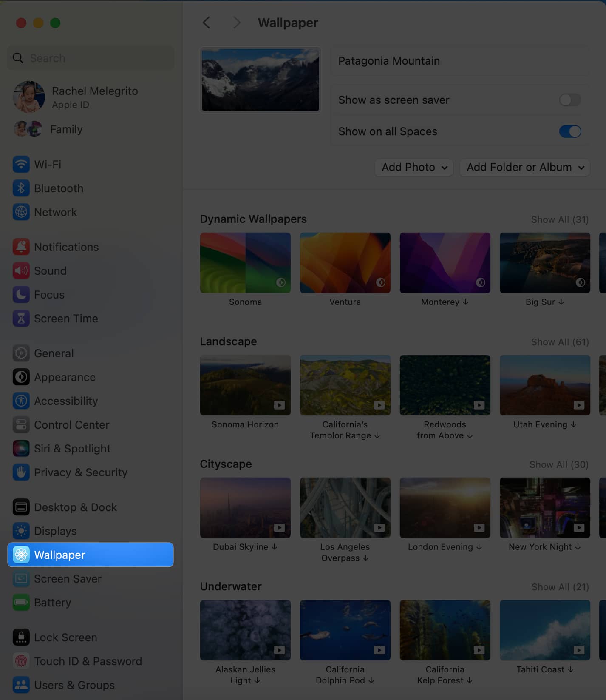
Task: Go forward with the right chevron
Action: click(237, 23)
